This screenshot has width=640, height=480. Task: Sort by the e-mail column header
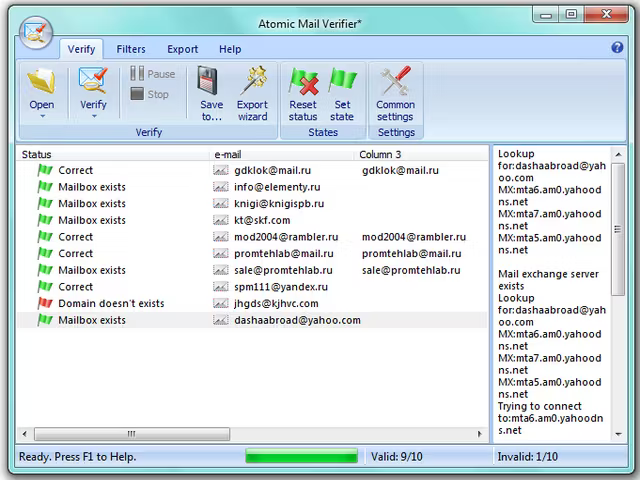pos(228,155)
